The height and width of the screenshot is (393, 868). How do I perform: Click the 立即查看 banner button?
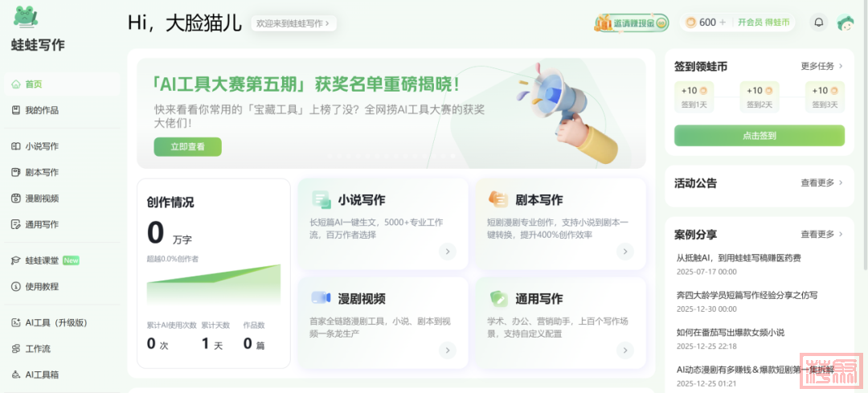(187, 147)
